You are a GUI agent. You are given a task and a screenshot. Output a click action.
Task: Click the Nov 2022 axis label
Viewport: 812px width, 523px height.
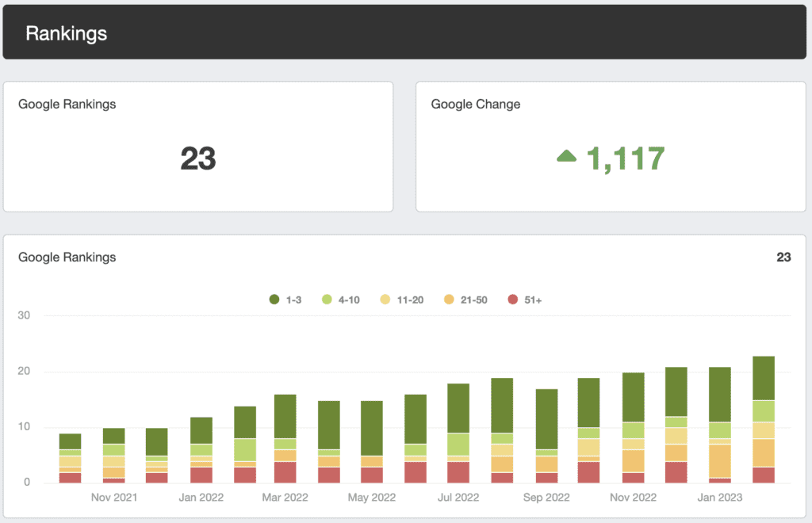633,498
